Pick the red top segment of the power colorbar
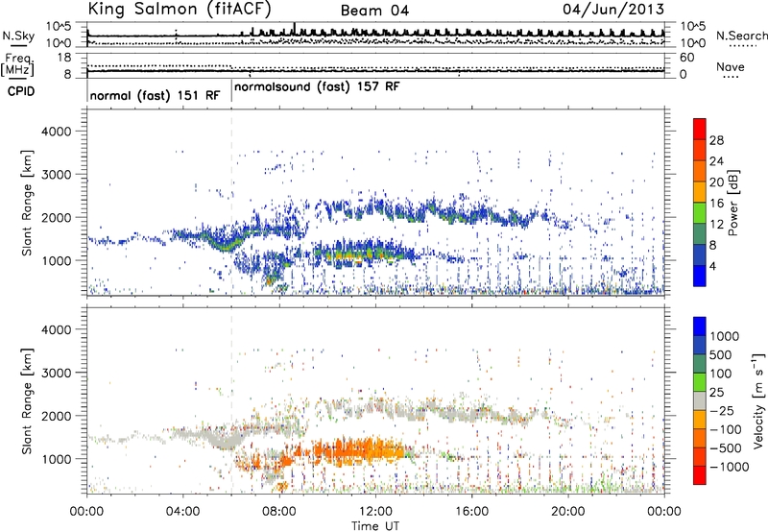This screenshot has height=532, width=768. pyautogui.click(x=700, y=129)
